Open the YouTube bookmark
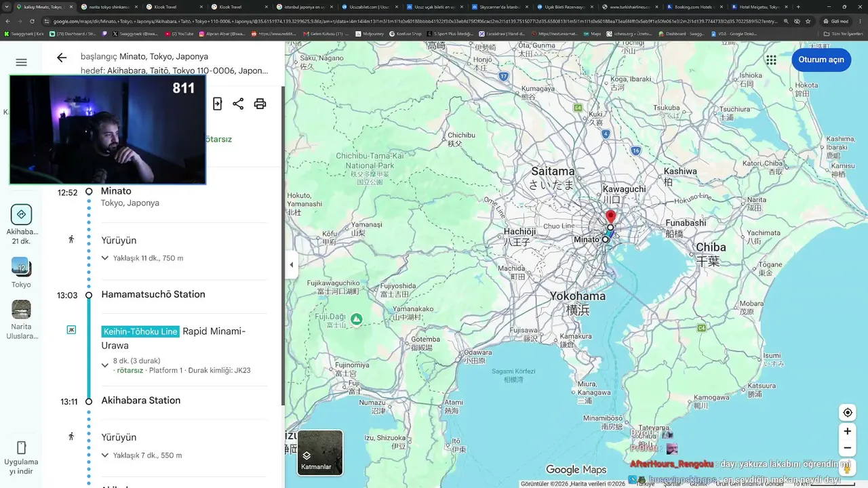 (x=179, y=33)
